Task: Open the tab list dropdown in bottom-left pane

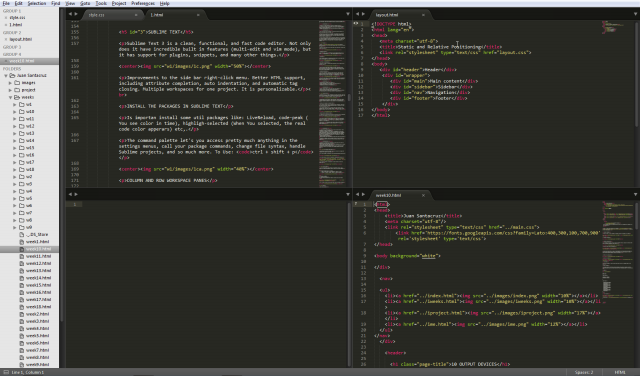Action: (348, 194)
